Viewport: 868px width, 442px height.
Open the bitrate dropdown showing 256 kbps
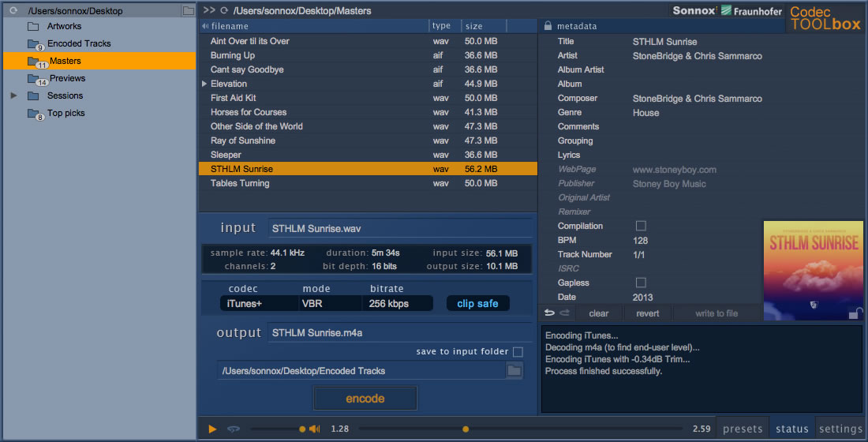pyautogui.click(x=398, y=304)
